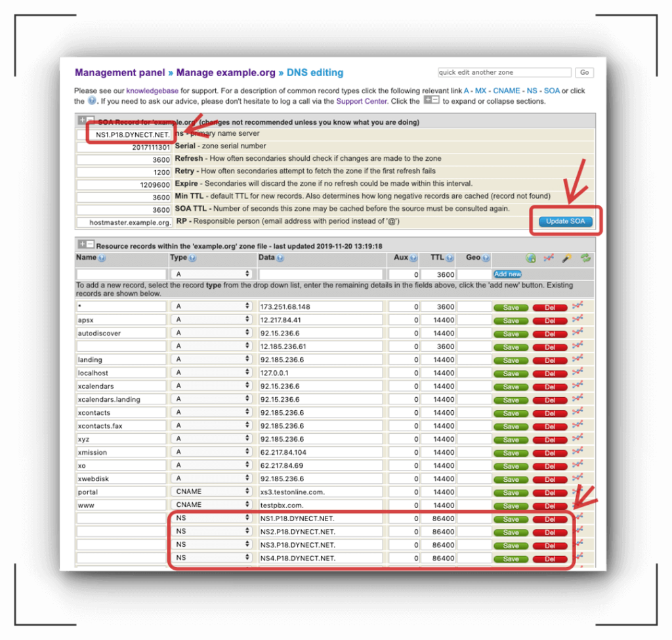Open the graph icon for the localhost record

coord(577,372)
